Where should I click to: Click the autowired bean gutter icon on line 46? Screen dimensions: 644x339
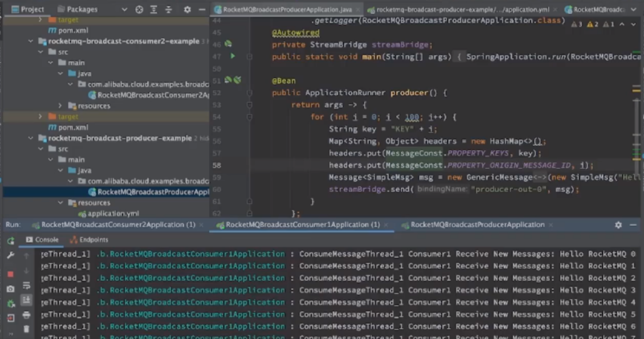(x=228, y=44)
